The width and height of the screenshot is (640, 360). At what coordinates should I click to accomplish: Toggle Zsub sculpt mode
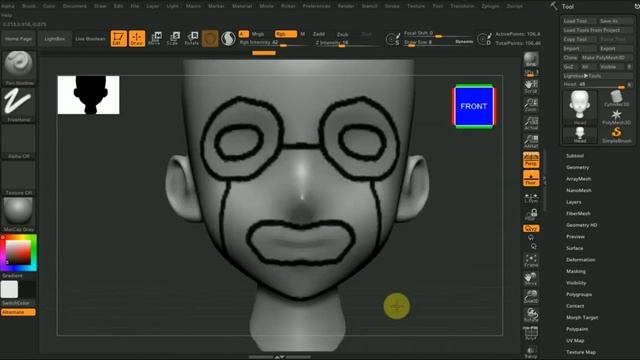click(342, 34)
